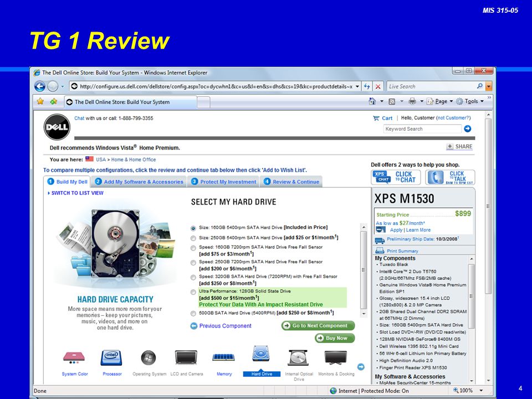Viewport: 532px width, 399px height.
Task: Select The Dell Online Store browser tab
Action: [x=131, y=102]
